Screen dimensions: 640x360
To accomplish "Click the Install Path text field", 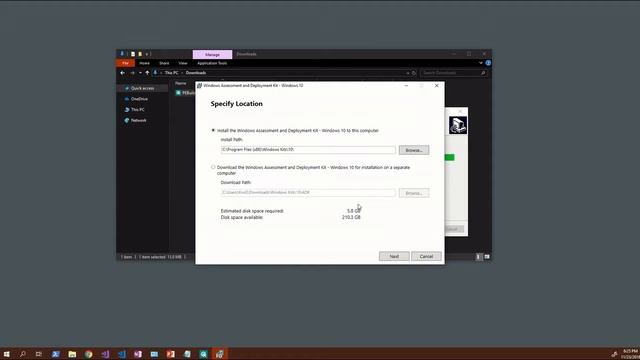I will pyautogui.click(x=308, y=150).
